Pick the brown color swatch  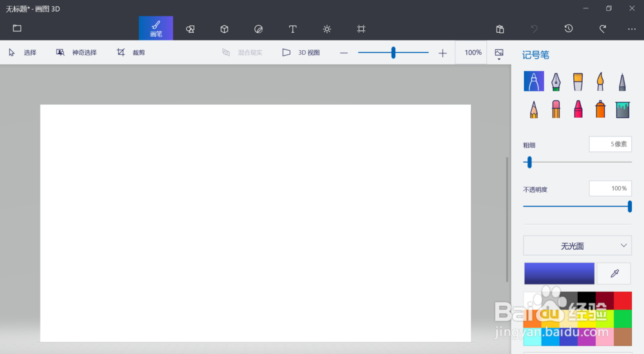click(623, 337)
